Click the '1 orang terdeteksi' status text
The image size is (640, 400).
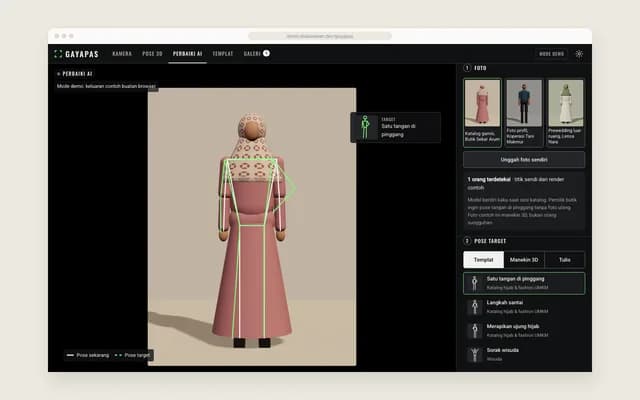(x=489, y=179)
